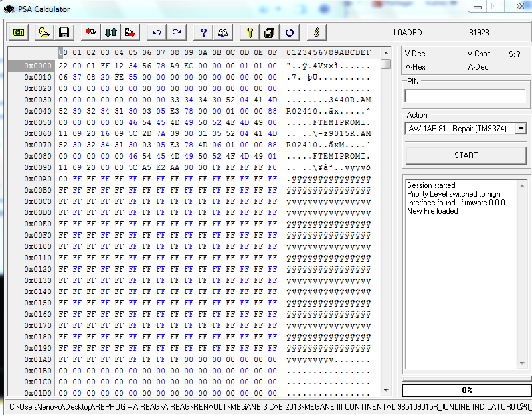Click the log panel scroll-up arrow
This screenshot has height=415, width=532.
tap(522, 186)
